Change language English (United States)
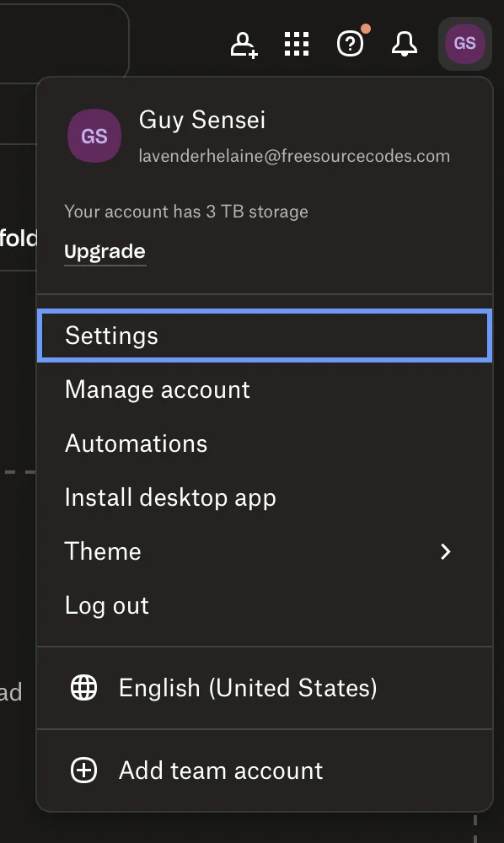504x843 pixels. (x=265, y=688)
